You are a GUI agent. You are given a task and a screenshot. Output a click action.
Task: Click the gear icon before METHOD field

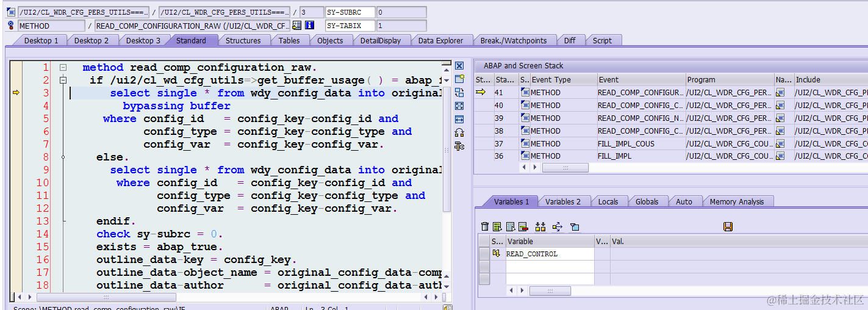(10, 26)
